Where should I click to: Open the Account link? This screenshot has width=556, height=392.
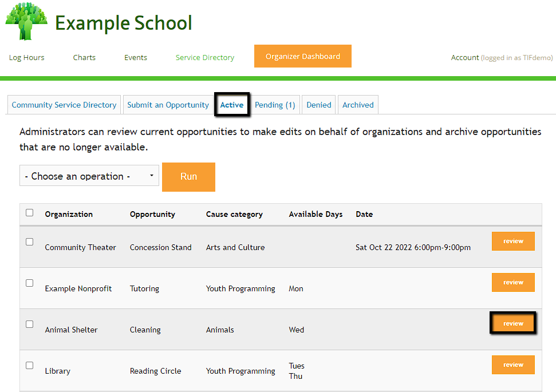click(x=465, y=57)
